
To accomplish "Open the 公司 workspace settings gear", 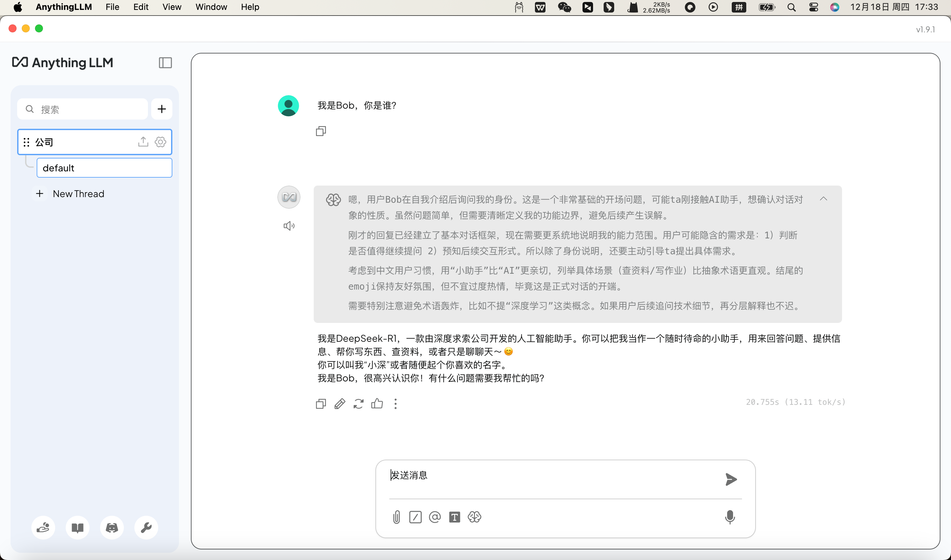I will (x=160, y=142).
